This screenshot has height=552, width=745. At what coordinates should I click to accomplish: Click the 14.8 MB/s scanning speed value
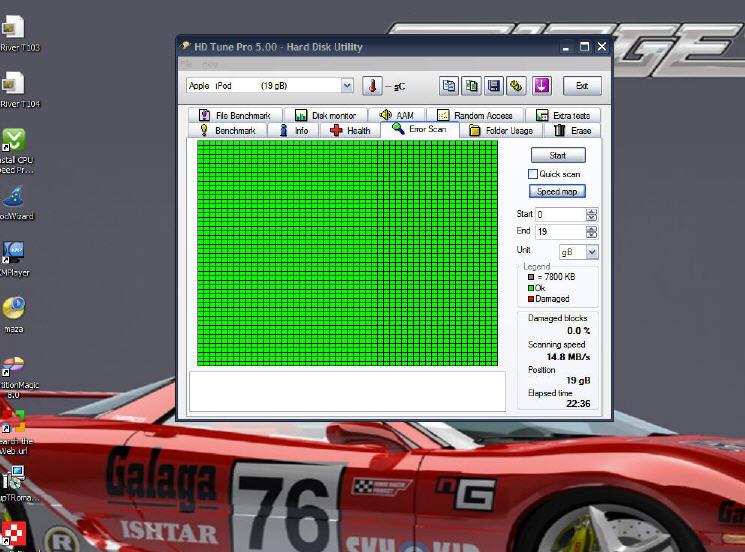(x=568, y=357)
